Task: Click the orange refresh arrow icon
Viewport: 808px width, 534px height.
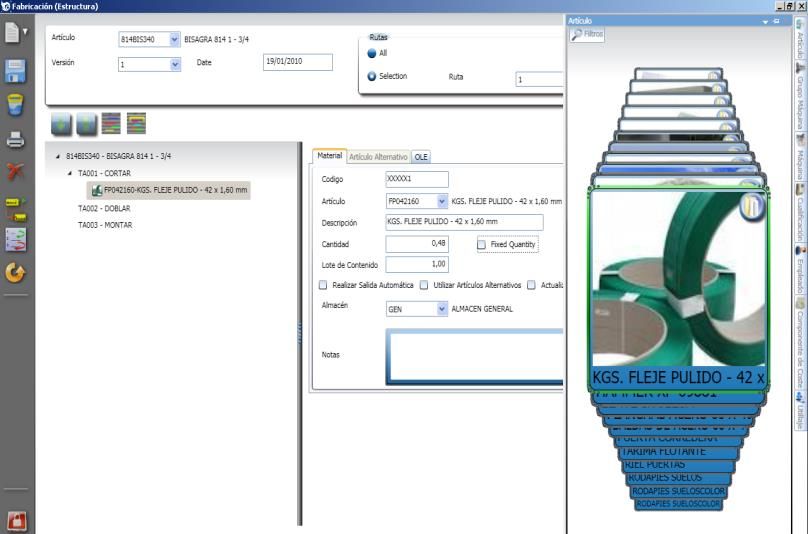Action: (16, 271)
